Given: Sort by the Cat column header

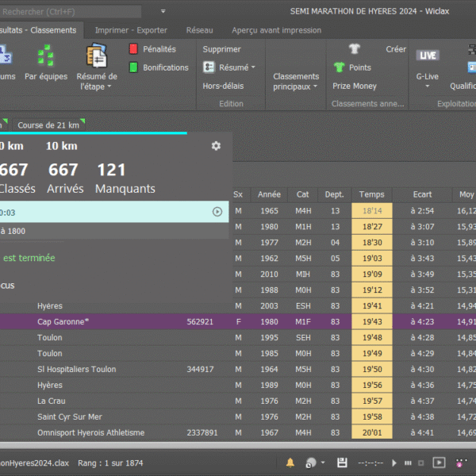Looking at the screenshot, I should pos(302,194).
